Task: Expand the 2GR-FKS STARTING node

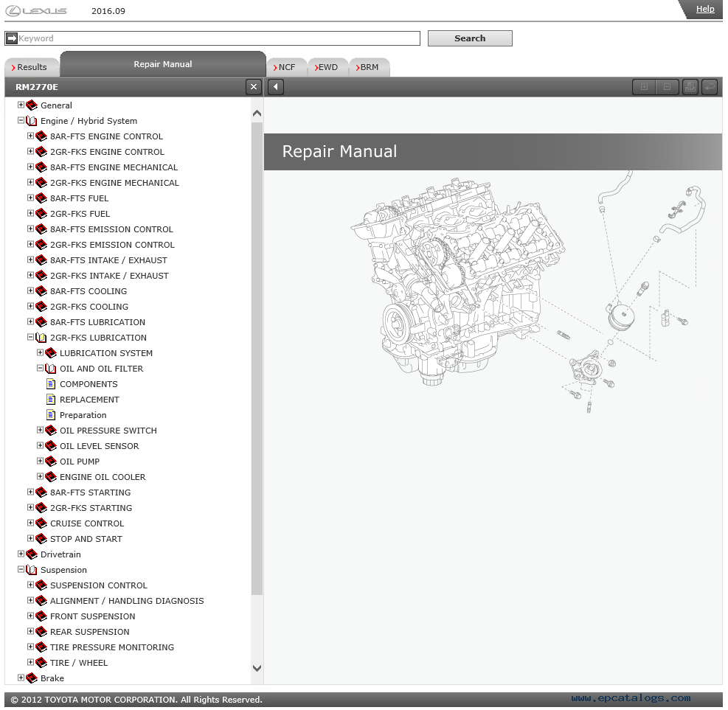Action: 30,507
